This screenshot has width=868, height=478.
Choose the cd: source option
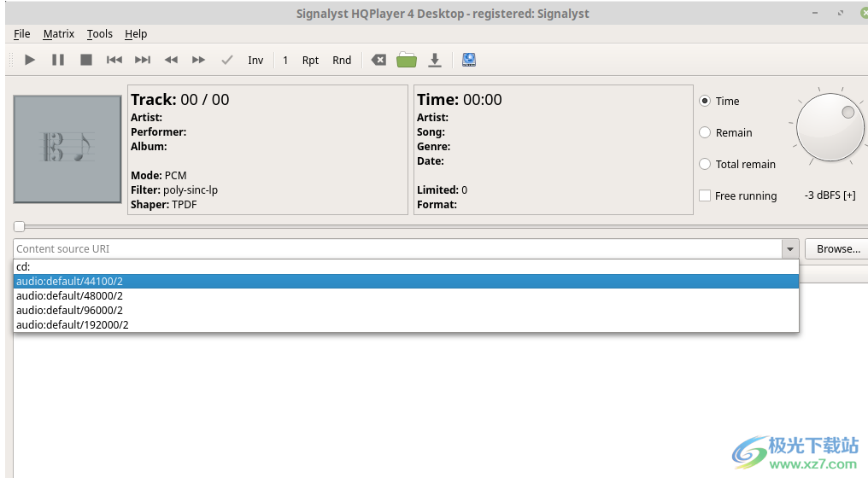[x=406, y=266]
